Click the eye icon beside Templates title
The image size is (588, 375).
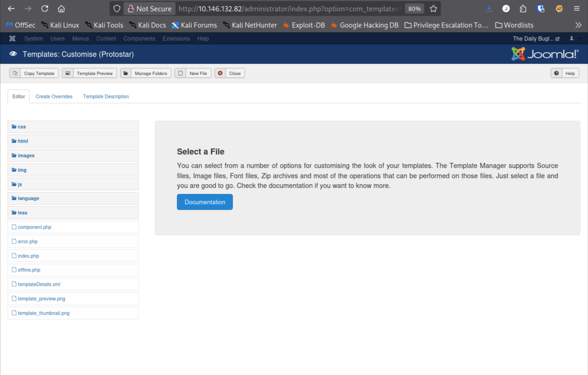[13, 54]
